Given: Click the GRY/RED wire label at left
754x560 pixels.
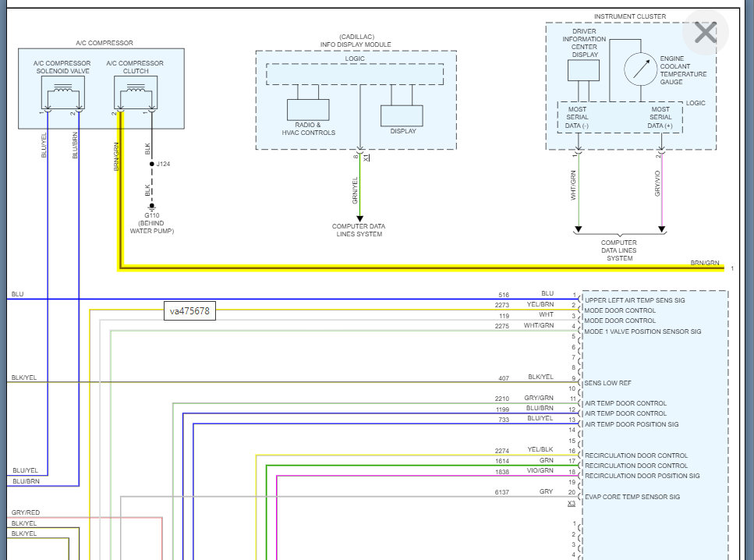Looking at the screenshot, I should pyautogui.click(x=26, y=512).
